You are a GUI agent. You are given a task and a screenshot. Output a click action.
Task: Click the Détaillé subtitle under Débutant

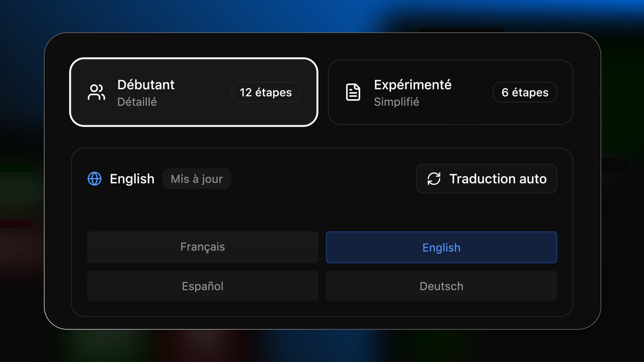[137, 101]
